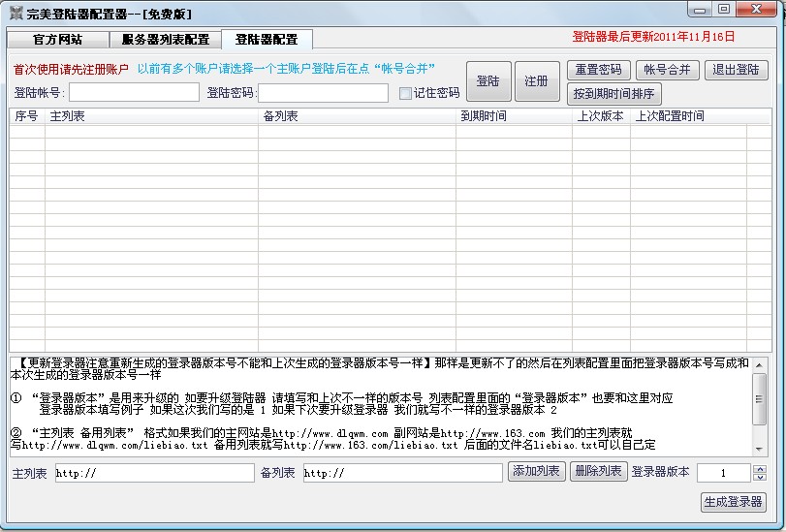Click the 帐号合并 button

point(667,70)
